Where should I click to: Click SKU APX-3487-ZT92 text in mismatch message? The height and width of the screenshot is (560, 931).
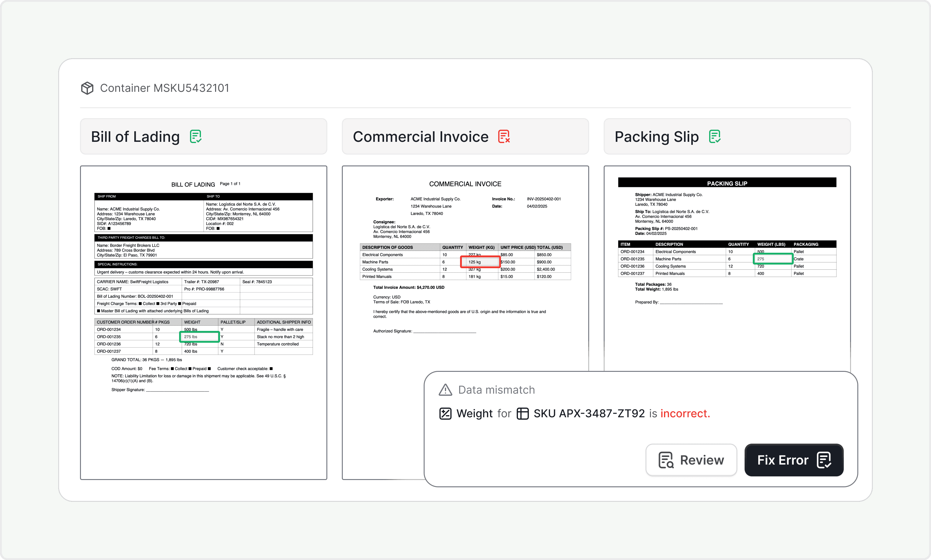tap(589, 414)
